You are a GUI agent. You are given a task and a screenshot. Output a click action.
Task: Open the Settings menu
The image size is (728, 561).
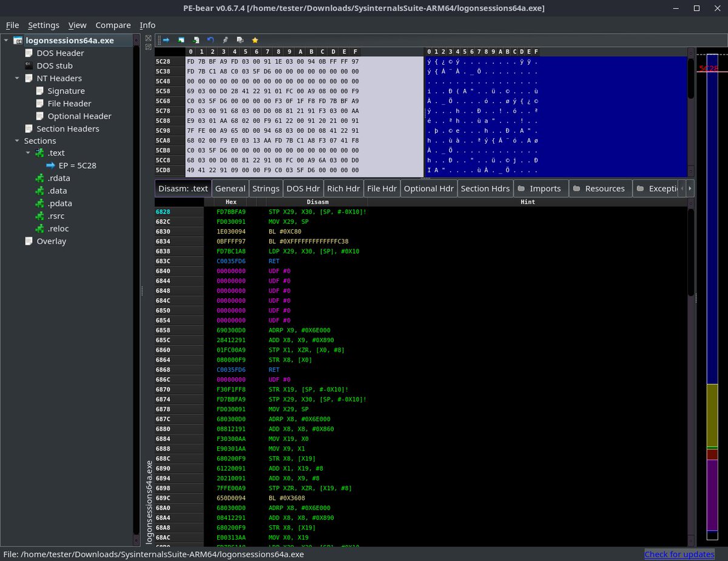pyautogui.click(x=44, y=25)
